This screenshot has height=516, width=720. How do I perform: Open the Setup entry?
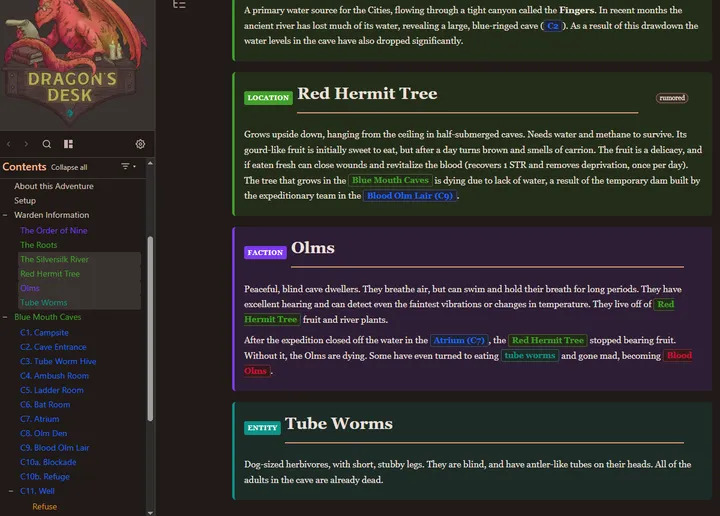pyautogui.click(x=25, y=201)
